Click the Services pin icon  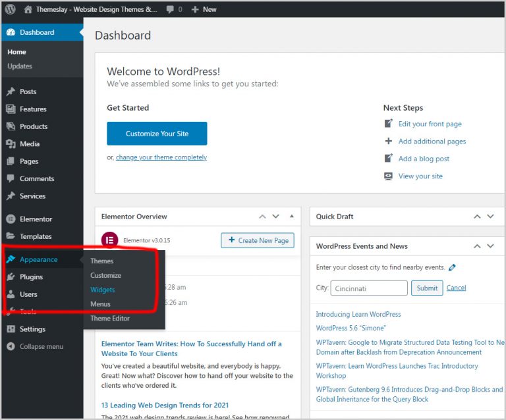(x=11, y=196)
